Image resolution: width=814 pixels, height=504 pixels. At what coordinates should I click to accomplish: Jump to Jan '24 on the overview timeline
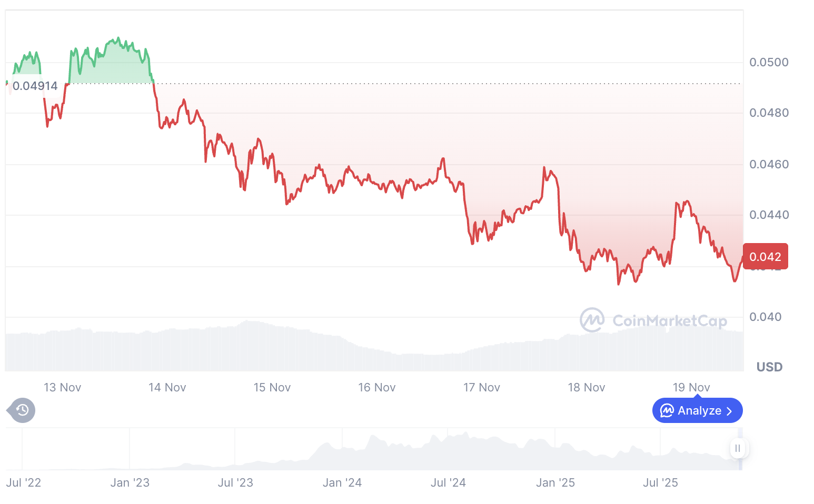click(342, 482)
